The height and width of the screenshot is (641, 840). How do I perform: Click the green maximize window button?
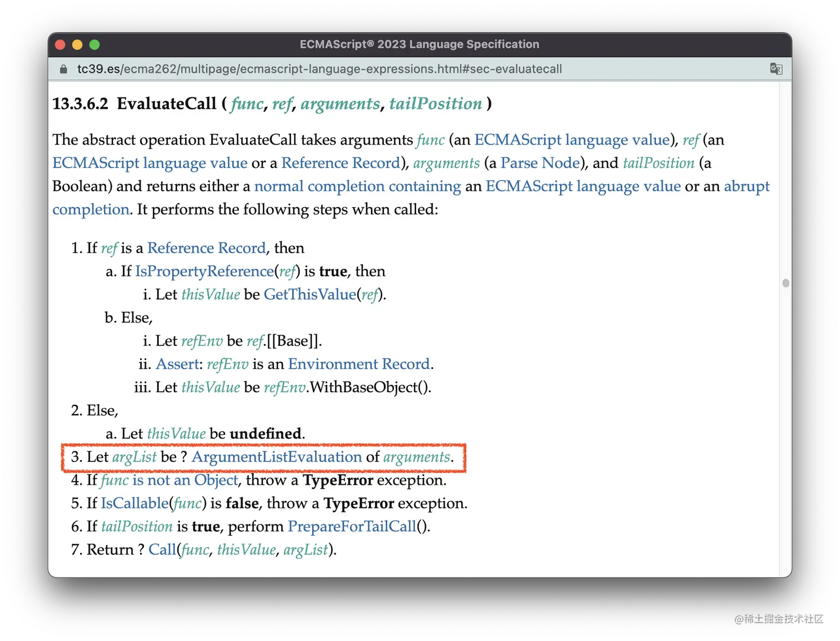tap(94, 44)
